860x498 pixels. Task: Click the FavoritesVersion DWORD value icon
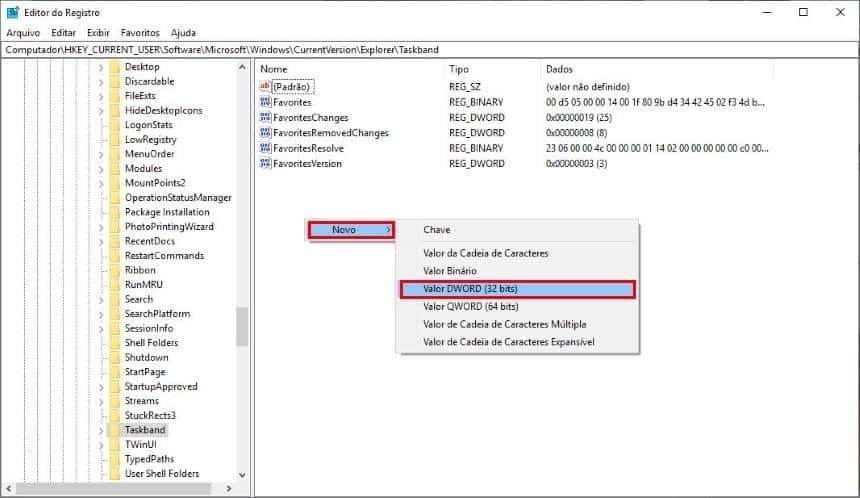point(265,163)
